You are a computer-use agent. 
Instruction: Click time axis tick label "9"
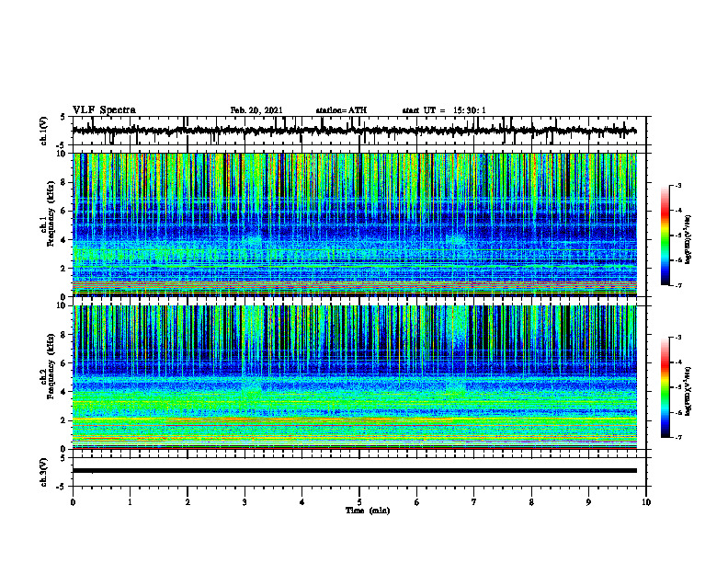(588, 502)
